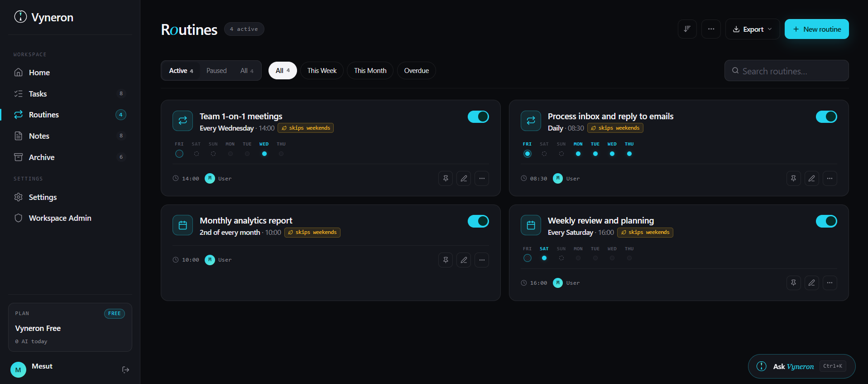Click the Vyneron Free plan card

click(70, 327)
